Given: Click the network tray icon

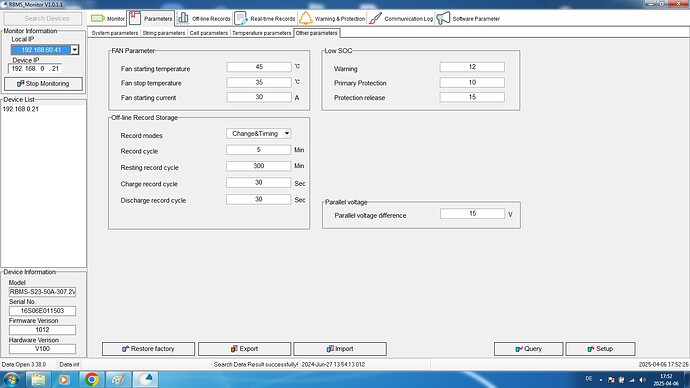Looking at the screenshot, I should pyautogui.click(x=632, y=380).
